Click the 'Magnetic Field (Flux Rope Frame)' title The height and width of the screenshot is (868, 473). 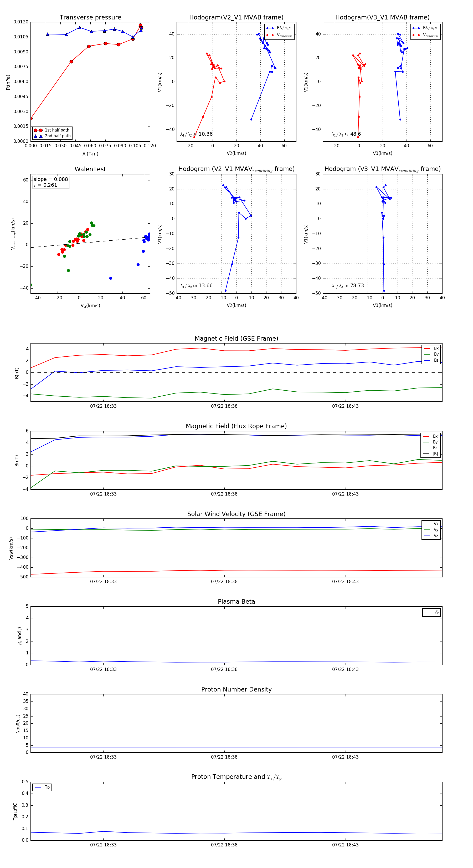pos(236,426)
